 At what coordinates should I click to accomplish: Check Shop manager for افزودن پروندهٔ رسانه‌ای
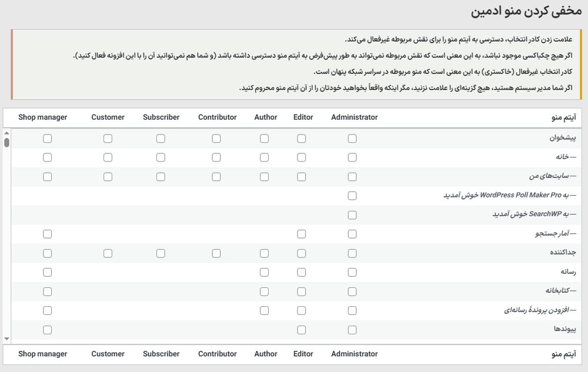pyautogui.click(x=48, y=310)
